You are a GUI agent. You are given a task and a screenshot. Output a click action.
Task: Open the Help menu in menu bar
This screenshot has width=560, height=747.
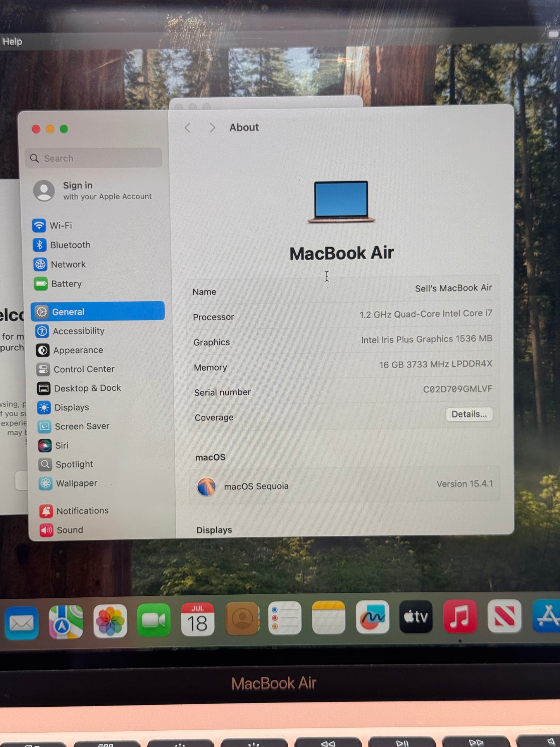(x=12, y=41)
